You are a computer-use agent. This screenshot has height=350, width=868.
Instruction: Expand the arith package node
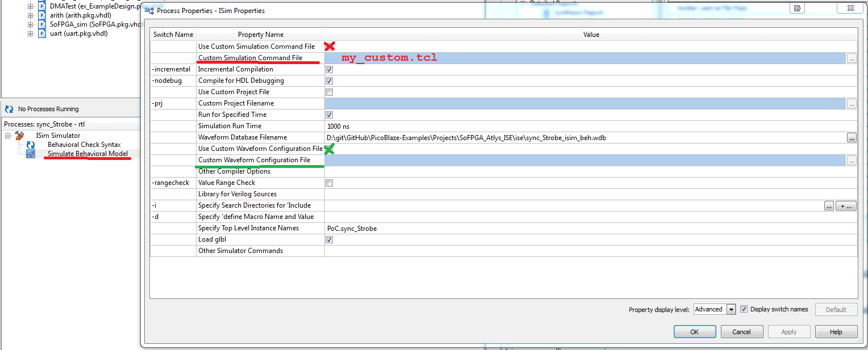(31, 15)
